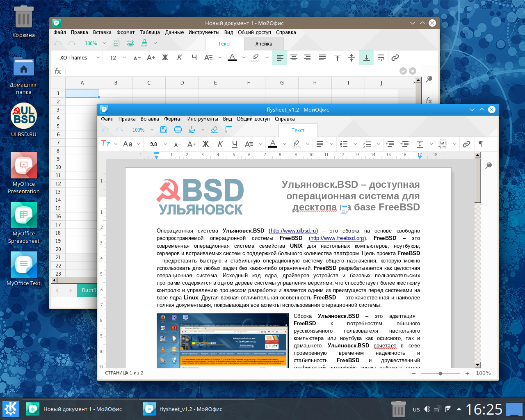The height and width of the screenshot is (420, 525).
Task: Increase indent in the text editor
Action: click(405, 144)
